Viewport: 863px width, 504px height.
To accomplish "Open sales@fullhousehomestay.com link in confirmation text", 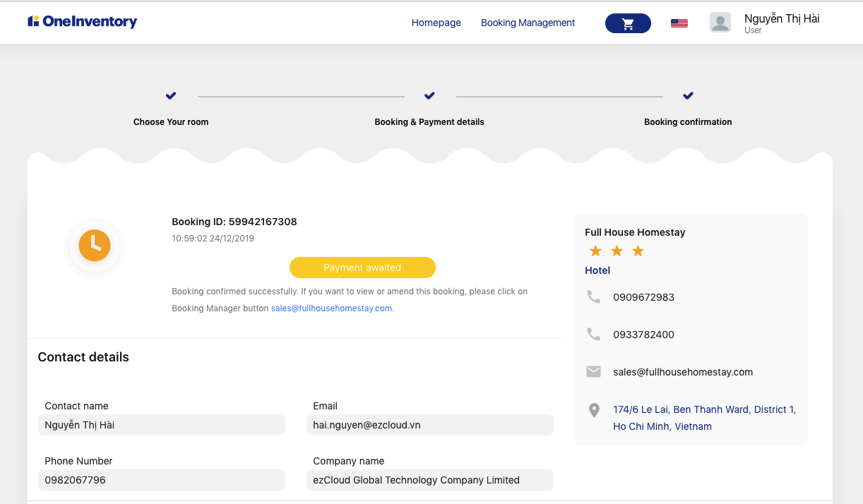I will (x=331, y=308).
